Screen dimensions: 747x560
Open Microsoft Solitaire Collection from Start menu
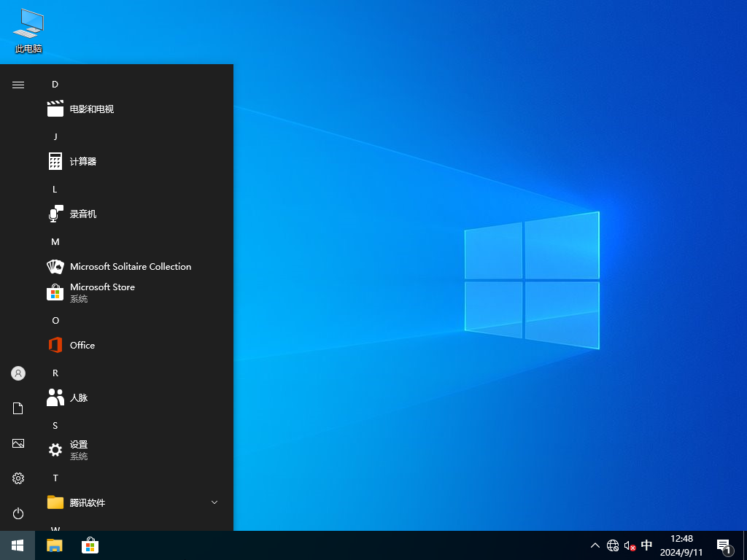point(128,266)
